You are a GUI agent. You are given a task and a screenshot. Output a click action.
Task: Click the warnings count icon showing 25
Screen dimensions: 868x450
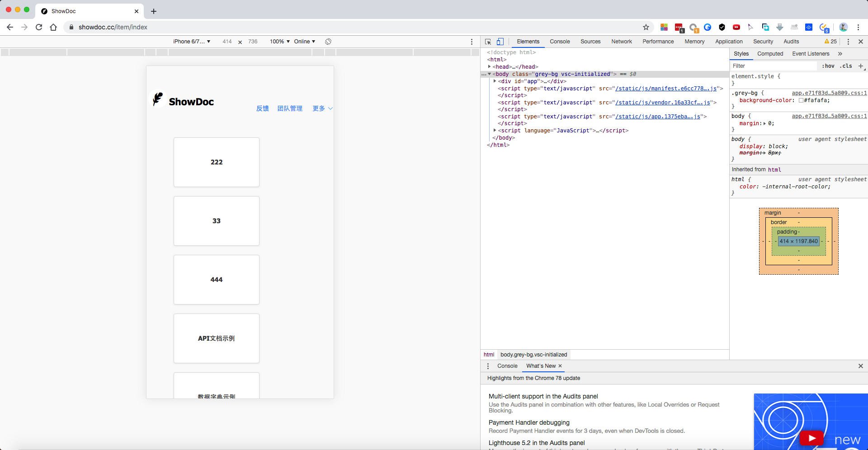click(x=830, y=42)
